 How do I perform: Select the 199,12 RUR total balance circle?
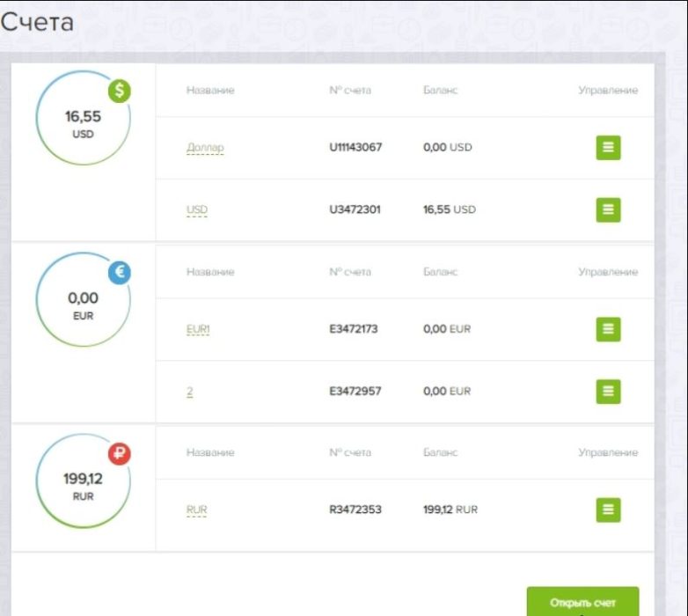(83, 482)
